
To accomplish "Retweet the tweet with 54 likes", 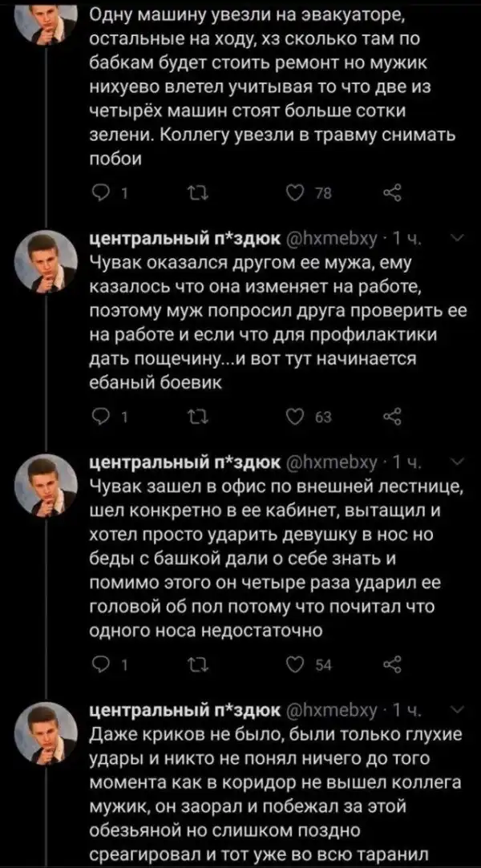I will [194, 660].
